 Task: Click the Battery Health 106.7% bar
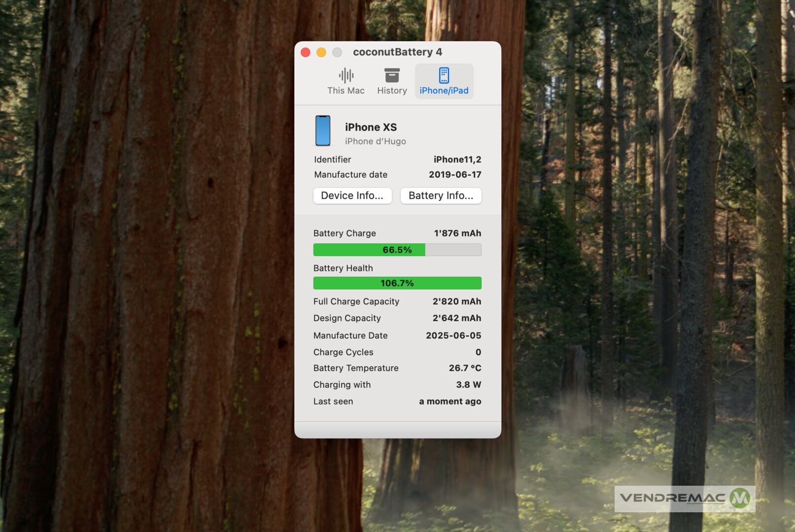pyautogui.click(x=397, y=283)
